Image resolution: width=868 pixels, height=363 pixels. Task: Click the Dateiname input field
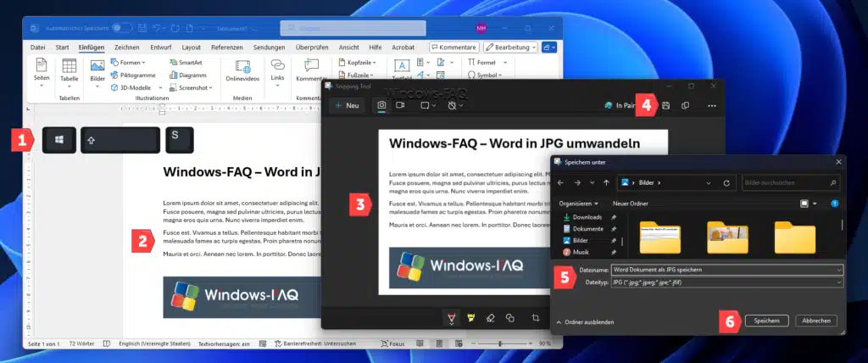point(726,270)
